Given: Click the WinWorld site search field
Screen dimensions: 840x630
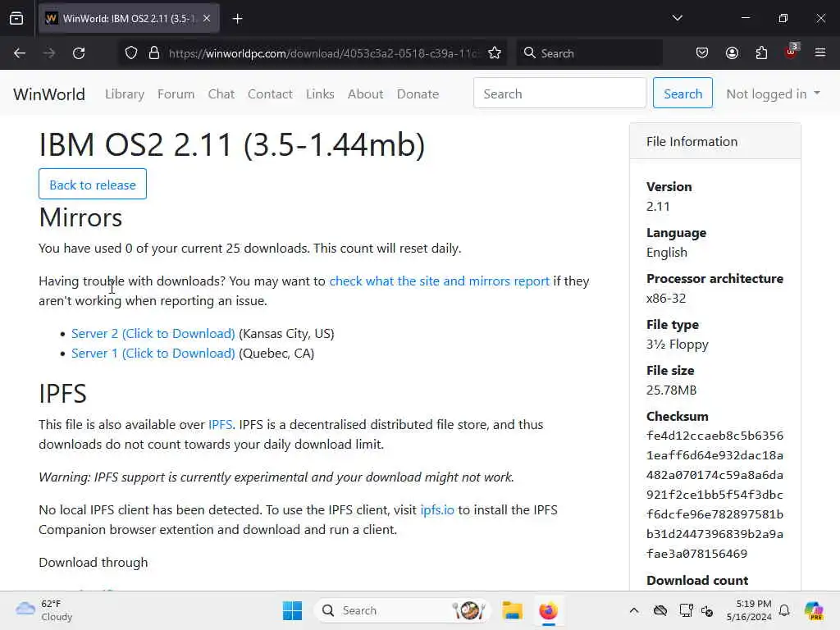Looking at the screenshot, I should point(559,94).
